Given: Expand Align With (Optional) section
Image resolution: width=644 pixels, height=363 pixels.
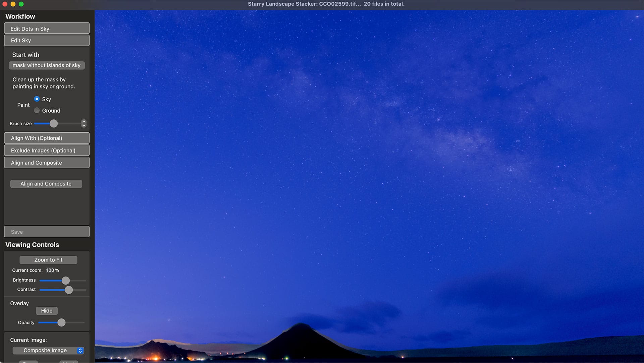Looking at the screenshot, I should [x=47, y=138].
